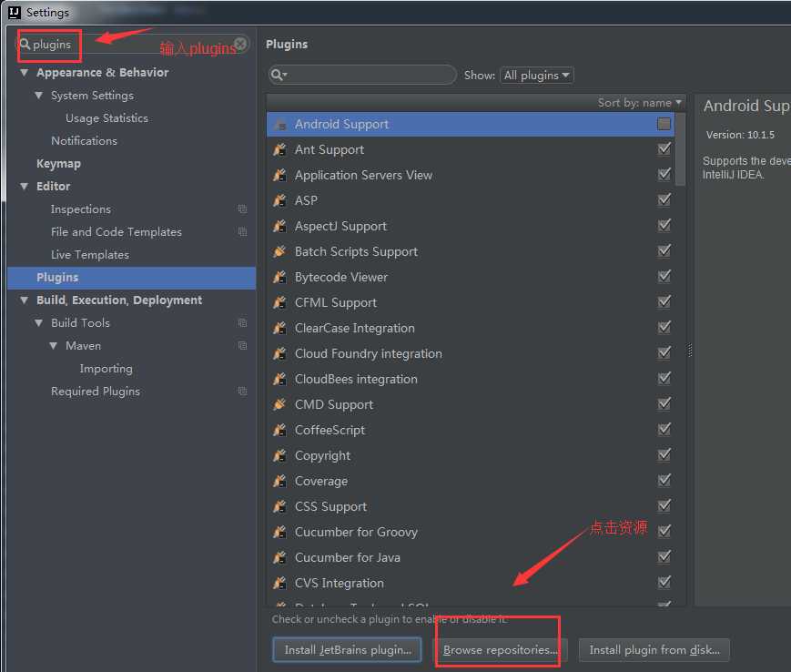Collapse Build, Execution, Deployment section
Viewport: 791px width, 672px height.
click(x=25, y=300)
